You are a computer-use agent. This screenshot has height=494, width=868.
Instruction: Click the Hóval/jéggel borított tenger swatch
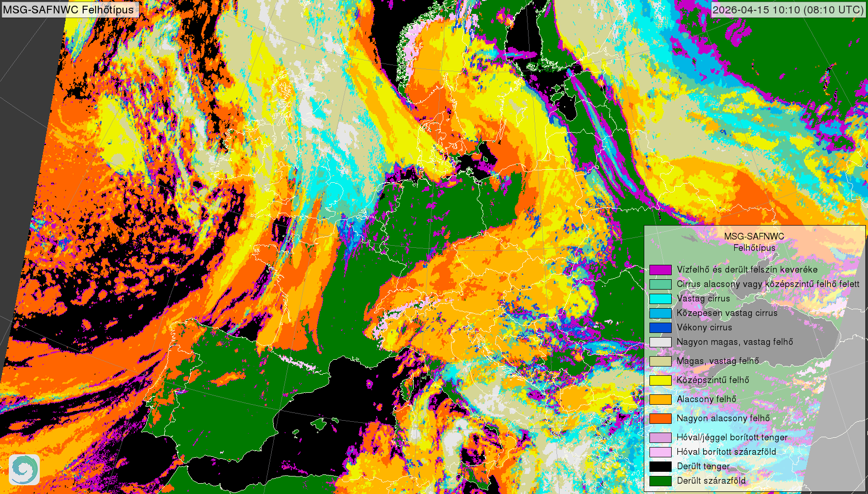point(660,437)
